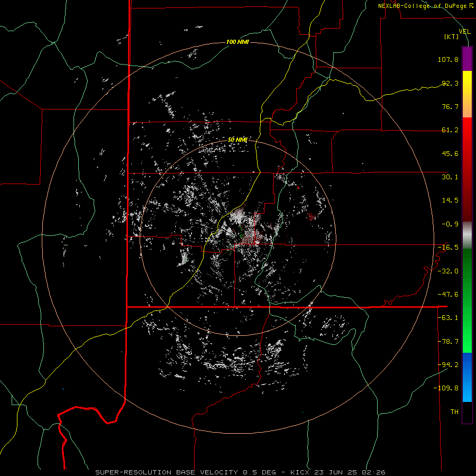The width and height of the screenshot is (476, 476).
Task: Click the VEL legend title
Action: coord(464,31)
